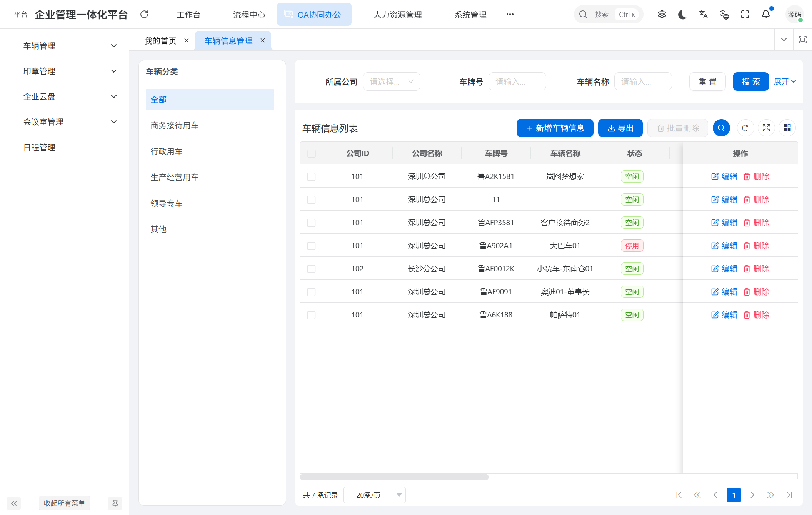Image resolution: width=812 pixels, height=515 pixels.
Task: Check the row for 鲁AF0012K 小货车
Action: click(x=311, y=269)
